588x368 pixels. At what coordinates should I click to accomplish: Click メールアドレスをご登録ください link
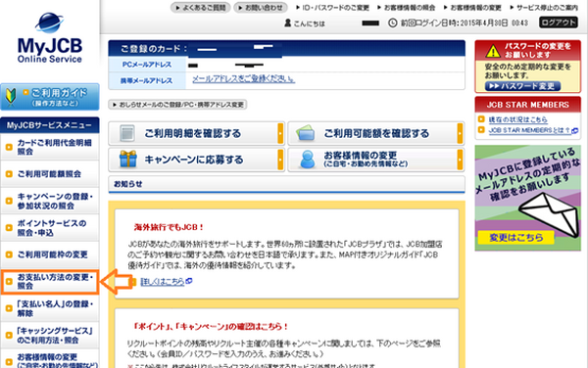[x=243, y=79]
